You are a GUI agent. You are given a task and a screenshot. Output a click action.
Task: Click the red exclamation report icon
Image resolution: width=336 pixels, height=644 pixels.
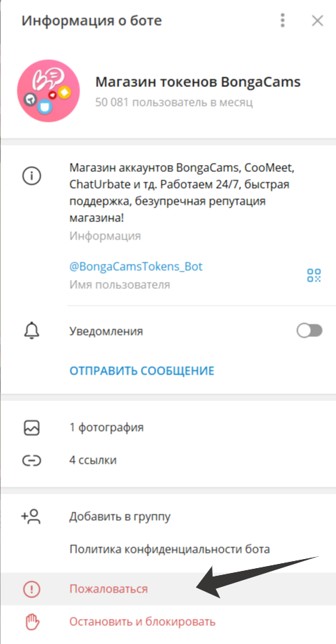tap(31, 590)
